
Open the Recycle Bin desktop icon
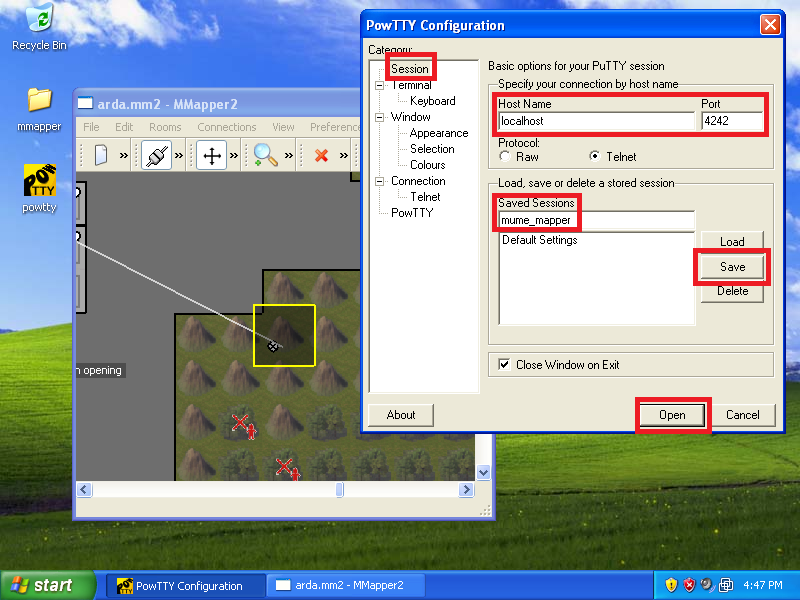click(39, 27)
